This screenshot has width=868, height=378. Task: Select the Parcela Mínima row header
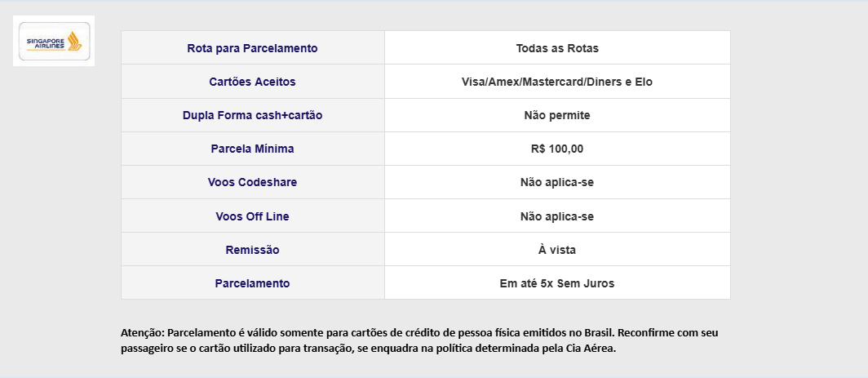pyautogui.click(x=252, y=149)
